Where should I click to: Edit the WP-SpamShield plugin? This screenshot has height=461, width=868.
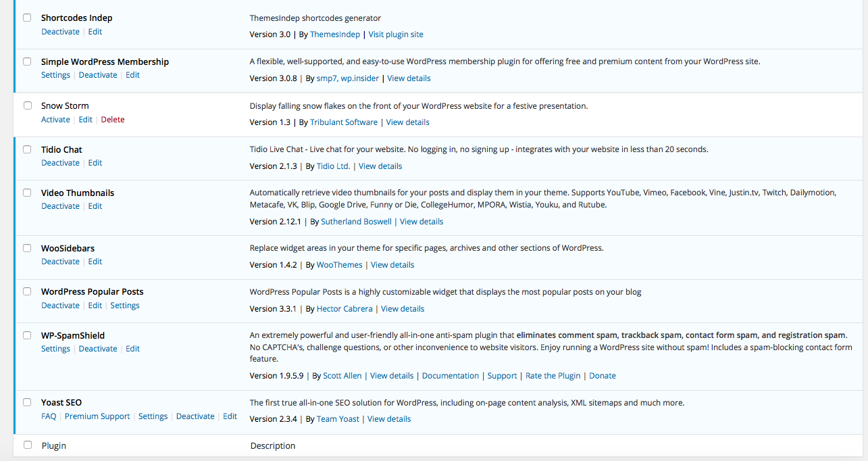(133, 349)
